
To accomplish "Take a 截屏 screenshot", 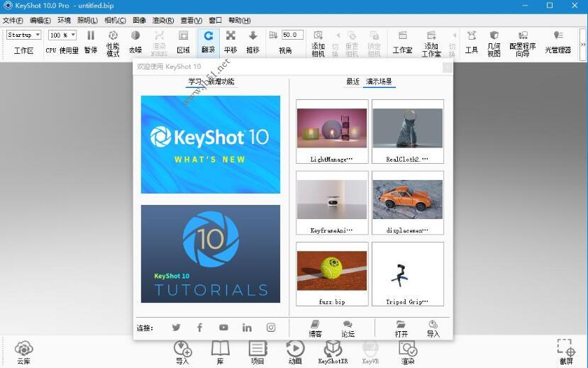I will click(x=566, y=352).
